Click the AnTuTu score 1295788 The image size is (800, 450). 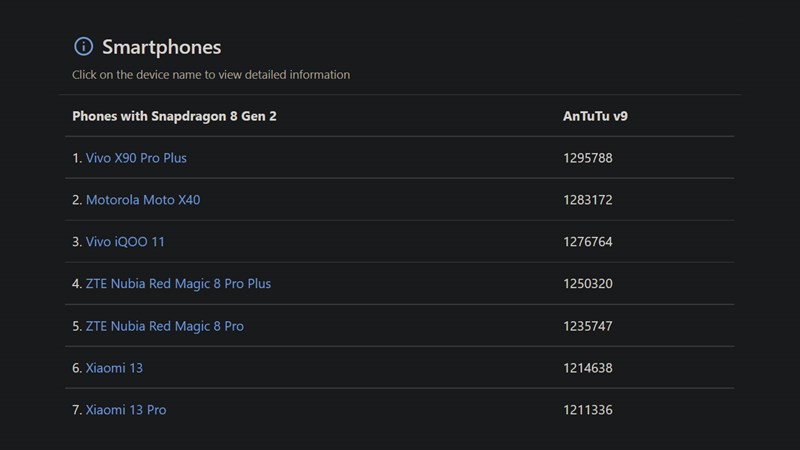[x=588, y=158]
